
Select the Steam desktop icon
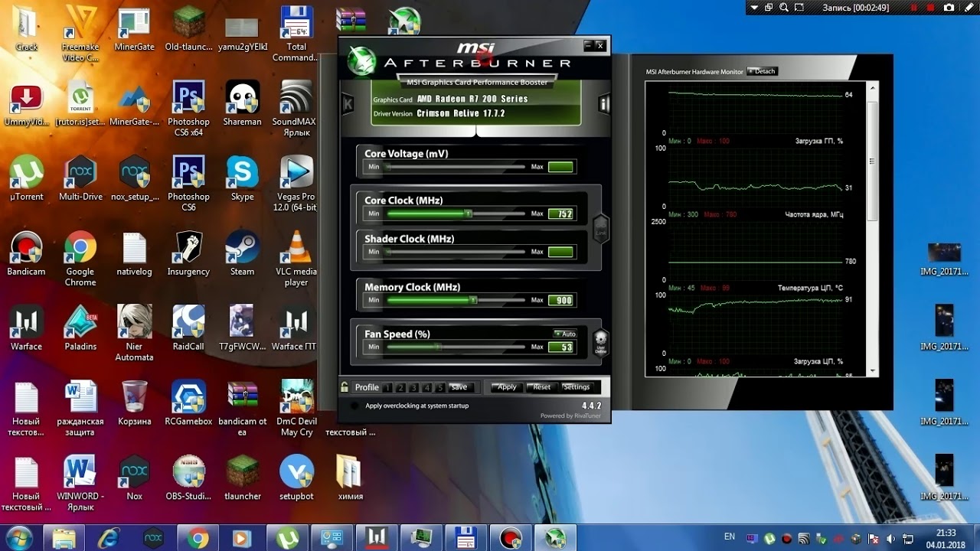coord(242,254)
